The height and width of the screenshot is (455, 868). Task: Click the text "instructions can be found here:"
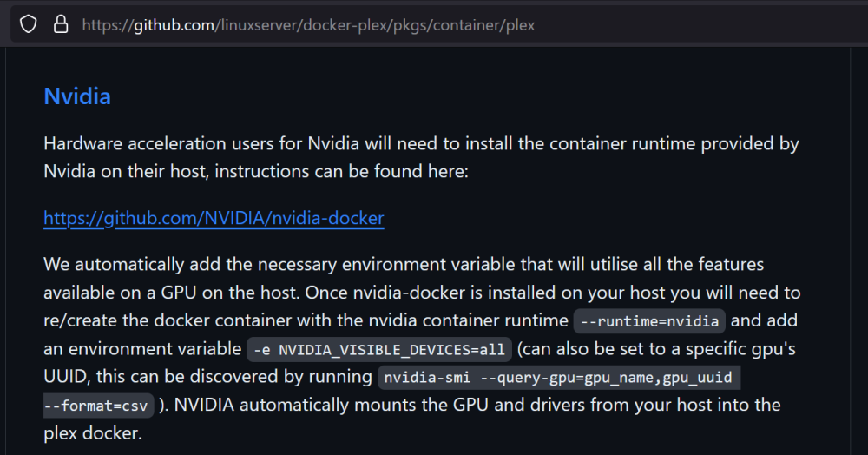click(341, 172)
